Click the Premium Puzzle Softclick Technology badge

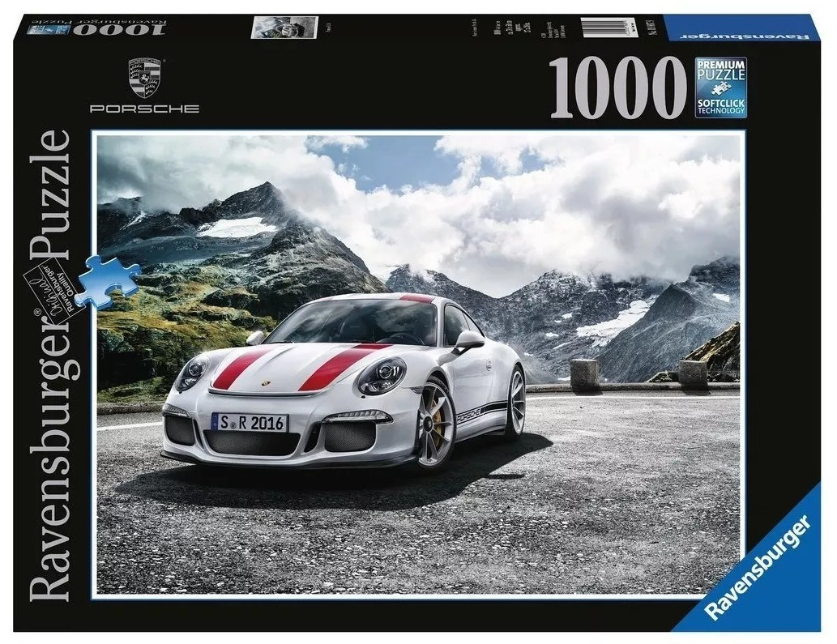pos(720,88)
